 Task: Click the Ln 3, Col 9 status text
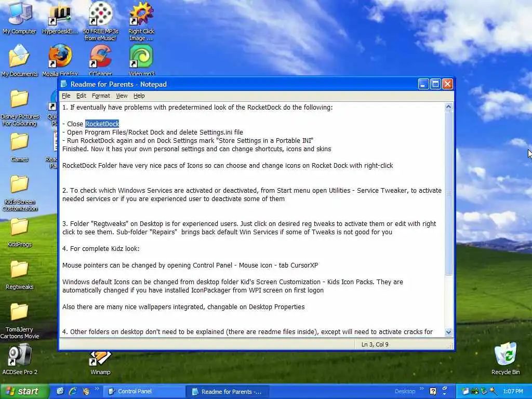[375, 344]
